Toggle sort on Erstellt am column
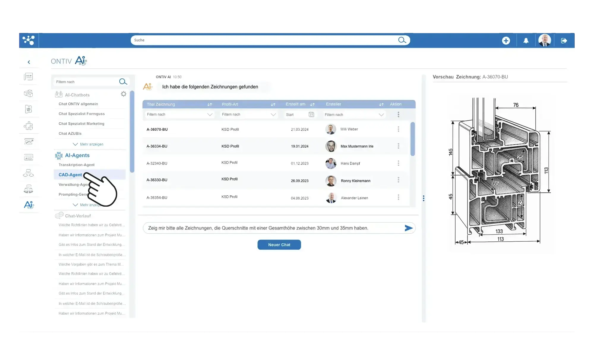The height and width of the screenshot is (364, 594). coord(312,104)
